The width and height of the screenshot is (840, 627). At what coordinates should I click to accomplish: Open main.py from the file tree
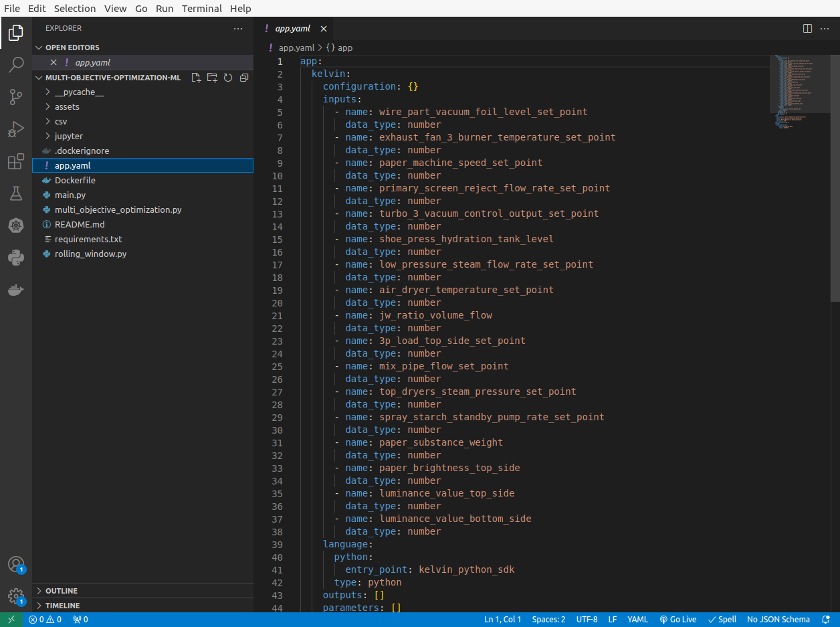click(x=70, y=195)
